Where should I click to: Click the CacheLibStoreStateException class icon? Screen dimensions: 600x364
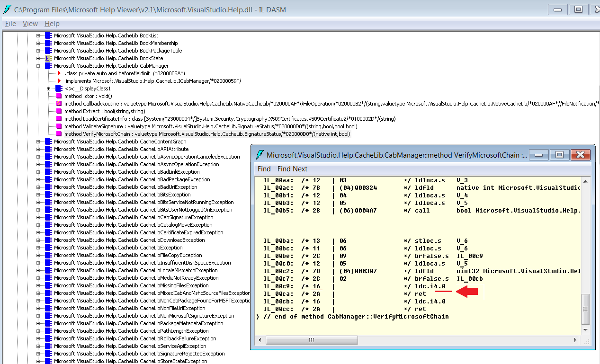48,361
